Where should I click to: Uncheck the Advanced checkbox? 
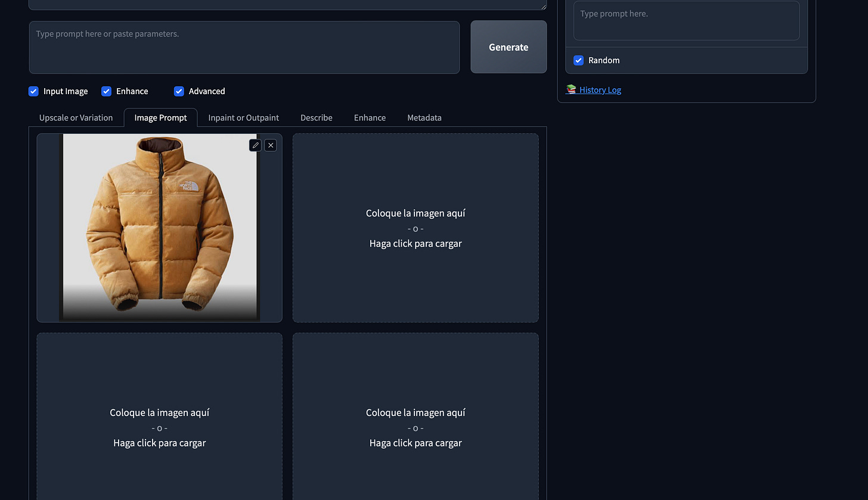coord(179,91)
